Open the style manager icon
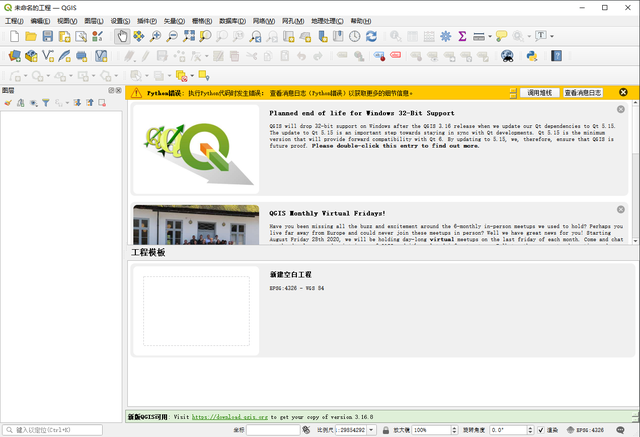Viewport: 640px width, 437px height. pos(98,36)
